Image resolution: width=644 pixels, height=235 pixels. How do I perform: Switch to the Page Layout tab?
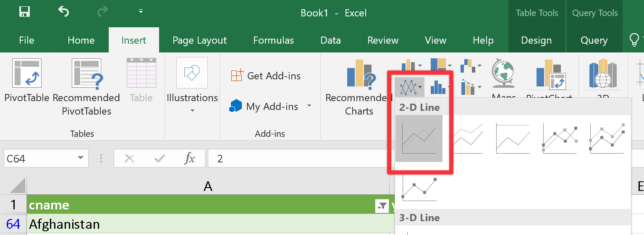pyautogui.click(x=199, y=40)
